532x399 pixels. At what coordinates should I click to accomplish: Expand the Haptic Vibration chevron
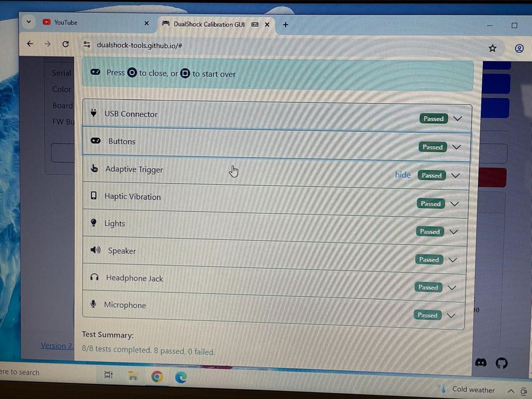click(x=454, y=204)
